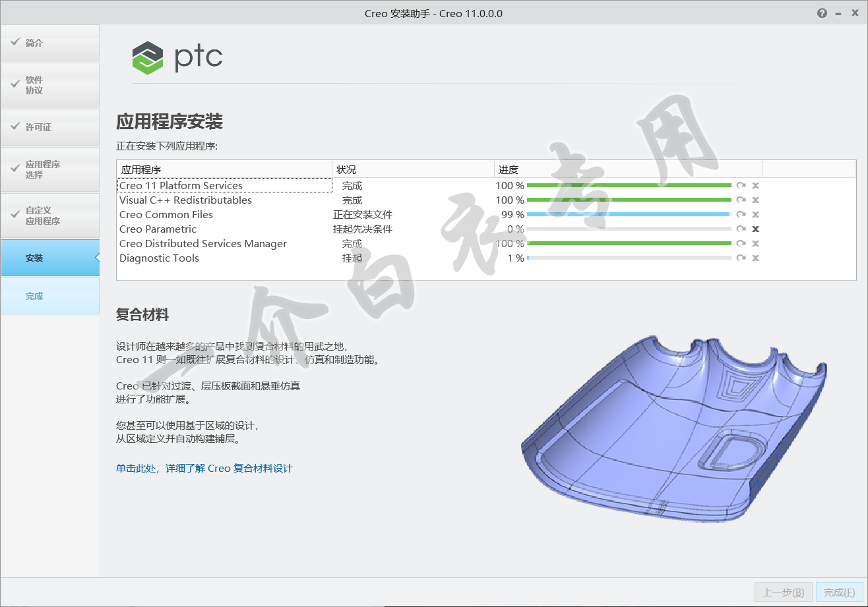Cancel the Creo Parametric installation
Image resolution: width=868 pixels, height=607 pixels.
pyautogui.click(x=756, y=229)
